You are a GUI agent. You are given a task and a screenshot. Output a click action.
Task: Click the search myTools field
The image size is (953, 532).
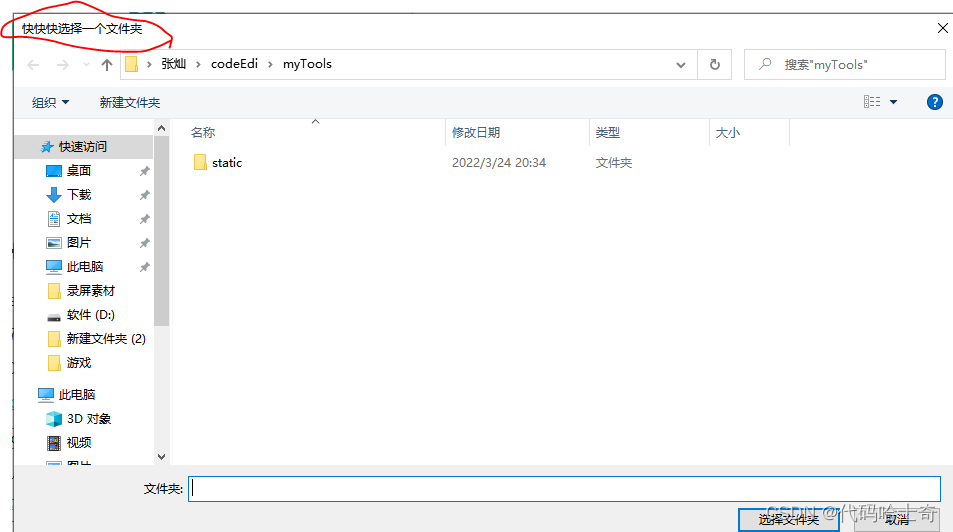click(845, 64)
